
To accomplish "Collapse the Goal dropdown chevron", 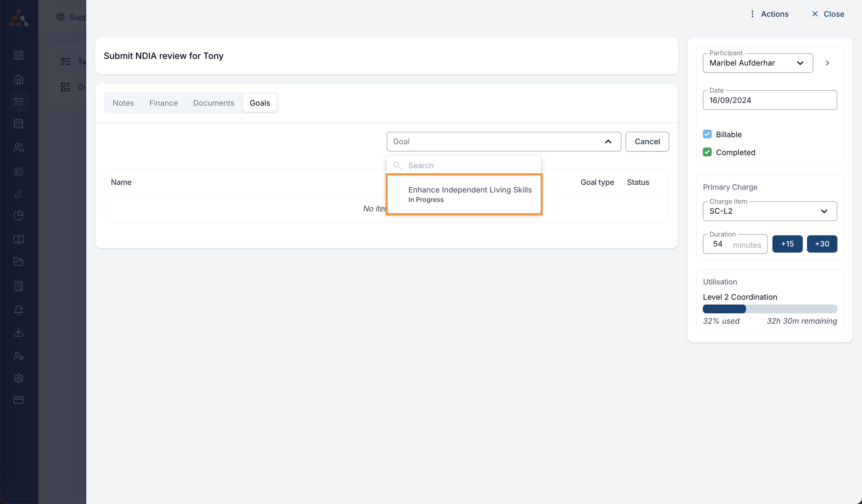I will 608,141.
